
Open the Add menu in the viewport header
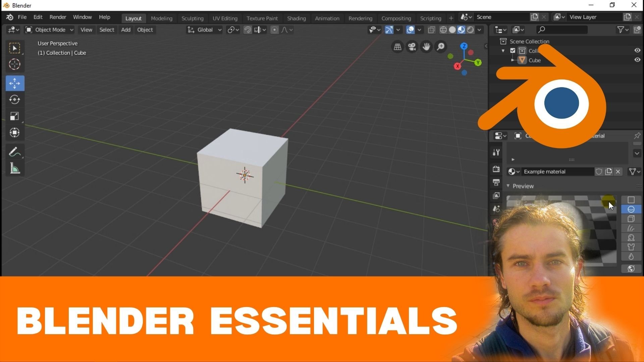point(125,30)
